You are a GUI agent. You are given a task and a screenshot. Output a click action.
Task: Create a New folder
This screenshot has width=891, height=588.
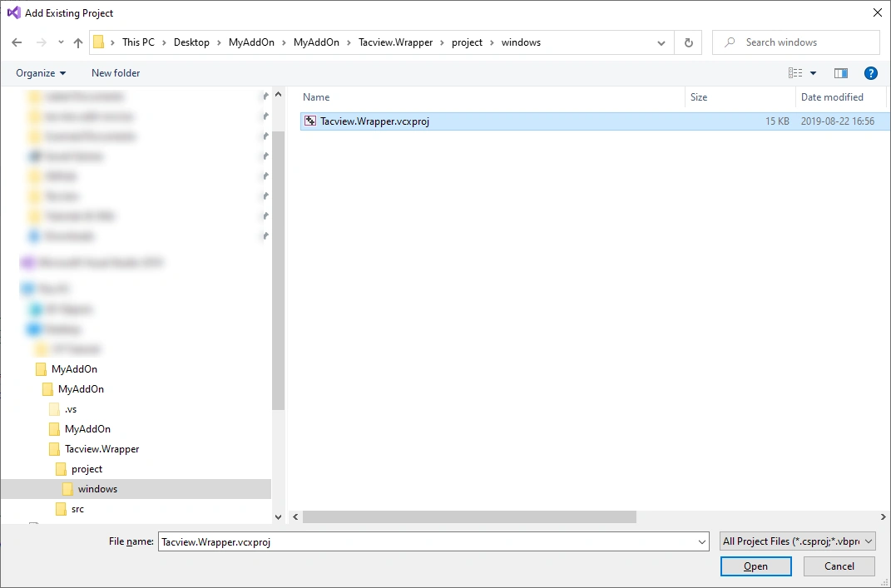[x=116, y=73]
